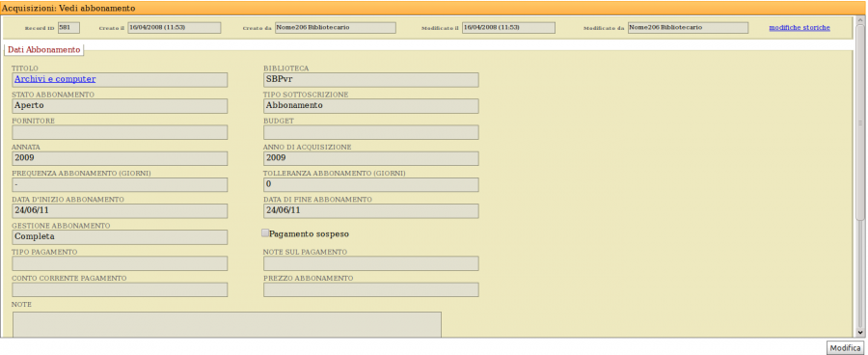
Task: Select the Dati Abbonamento tab
Action: [44, 49]
